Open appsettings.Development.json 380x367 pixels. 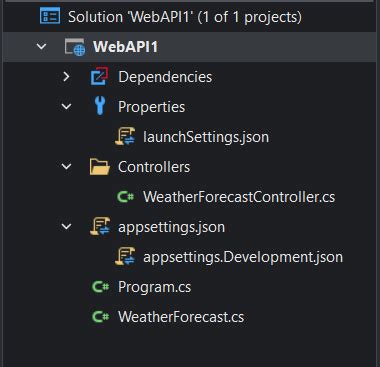pos(243,257)
